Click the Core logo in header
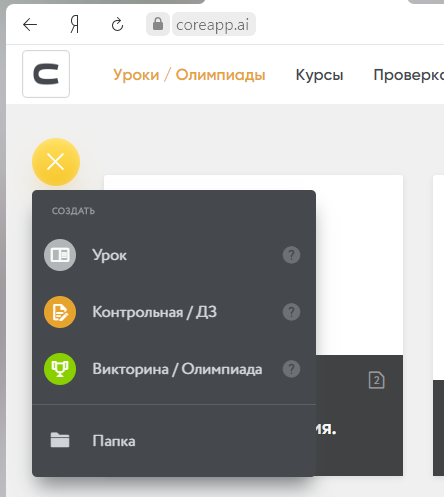 [x=46, y=74]
